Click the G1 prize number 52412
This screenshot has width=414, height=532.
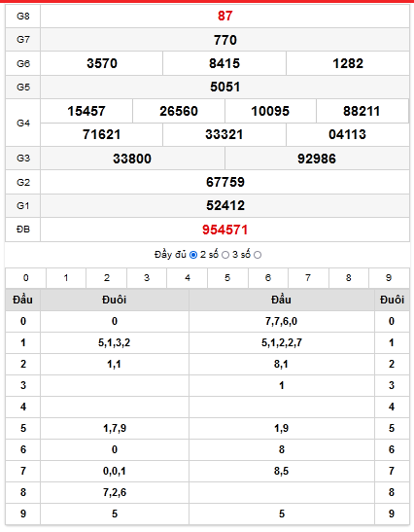[225, 205]
